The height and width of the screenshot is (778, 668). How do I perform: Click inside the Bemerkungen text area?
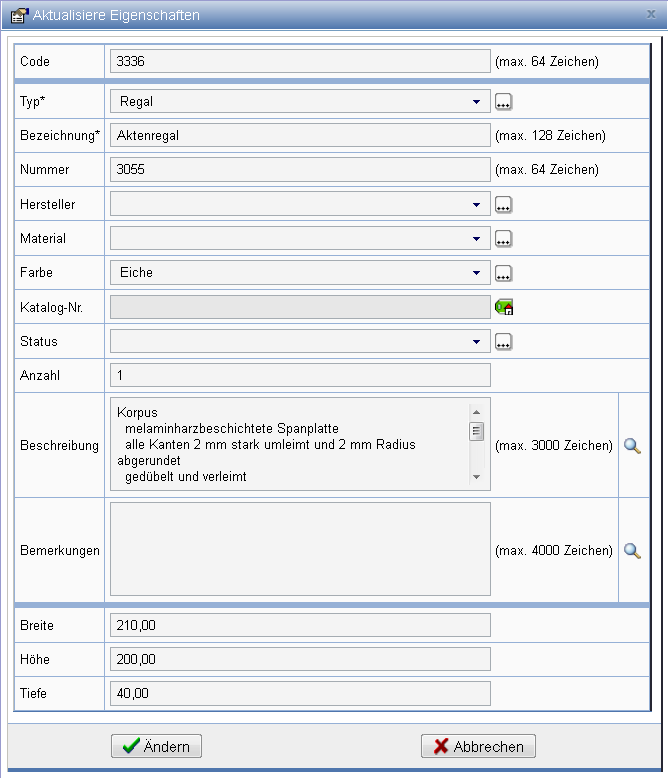tap(300, 549)
